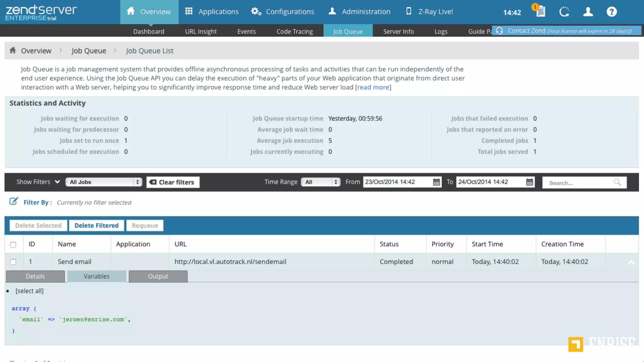Open the All Jobs dropdown
The width and height of the screenshot is (644, 362).
(x=103, y=182)
